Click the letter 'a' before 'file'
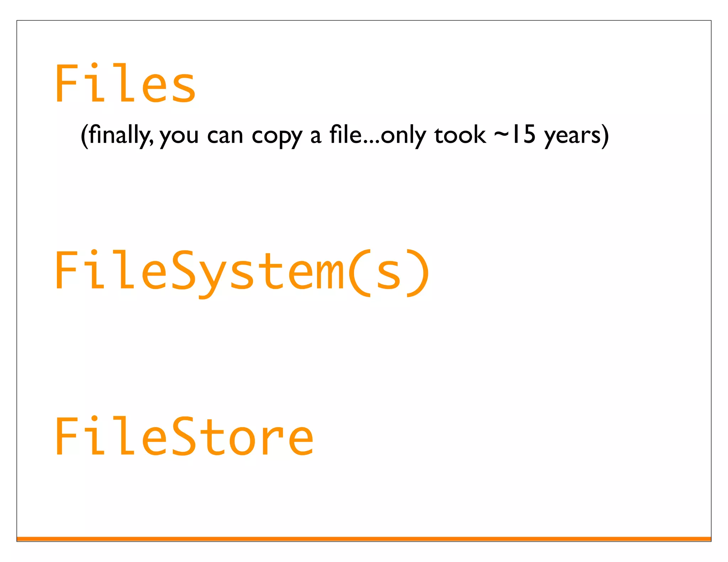The height and width of the screenshot is (562, 728). point(316,136)
